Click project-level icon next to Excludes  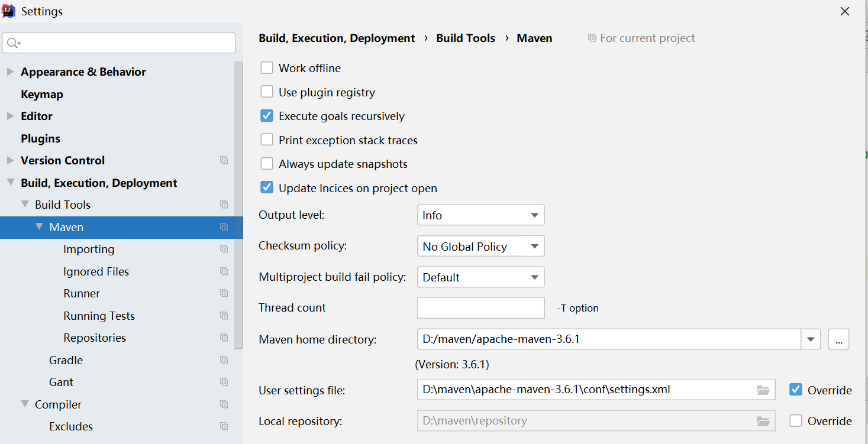coord(224,426)
